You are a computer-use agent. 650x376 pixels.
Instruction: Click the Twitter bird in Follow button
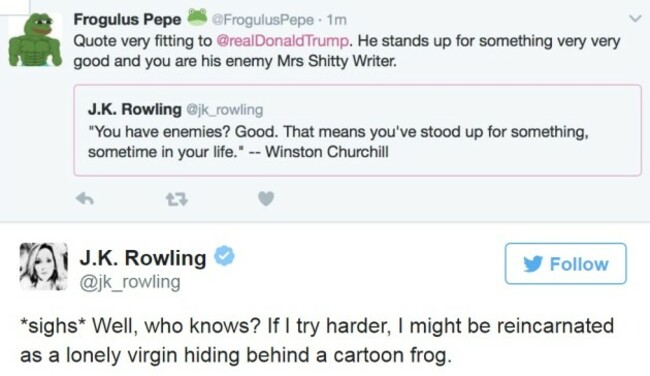[x=533, y=264]
